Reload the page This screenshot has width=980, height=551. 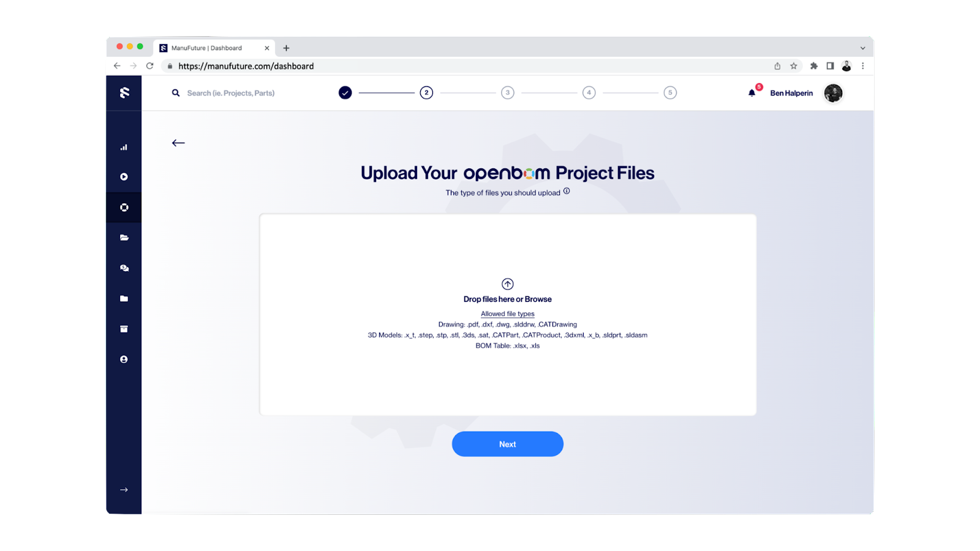point(149,66)
